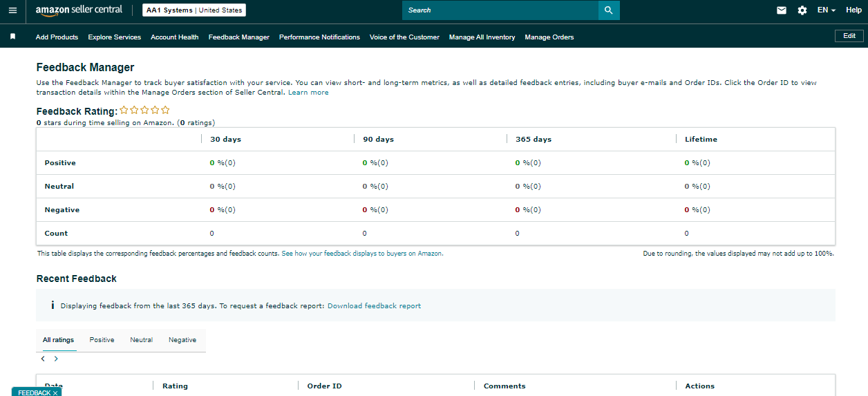868x396 pixels.
Task: Click Download feedback report link
Action: pos(374,306)
